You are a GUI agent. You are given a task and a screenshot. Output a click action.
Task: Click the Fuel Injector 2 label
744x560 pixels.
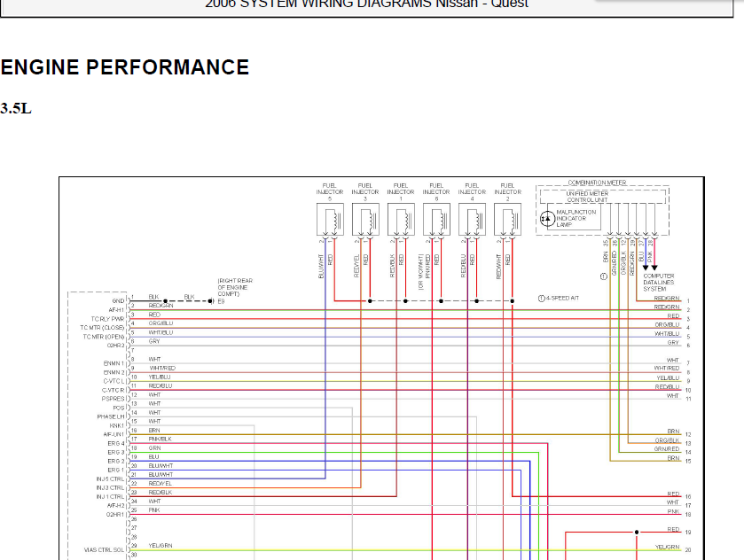(508, 191)
